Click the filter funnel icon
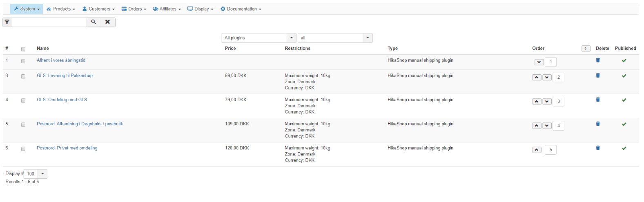 pyautogui.click(x=7, y=22)
